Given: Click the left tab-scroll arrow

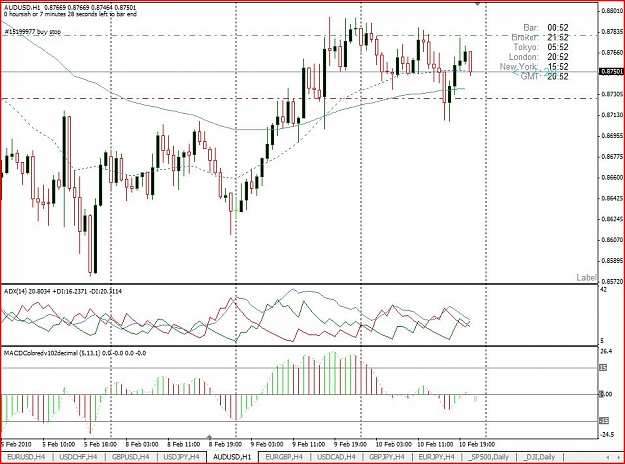Looking at the screenshot, I should [607, 457].
